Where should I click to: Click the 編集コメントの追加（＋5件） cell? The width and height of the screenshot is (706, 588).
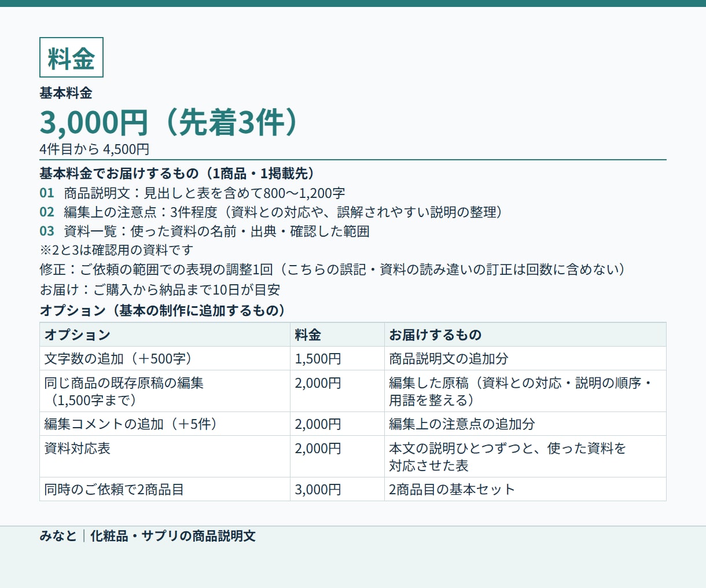(165, 424)
